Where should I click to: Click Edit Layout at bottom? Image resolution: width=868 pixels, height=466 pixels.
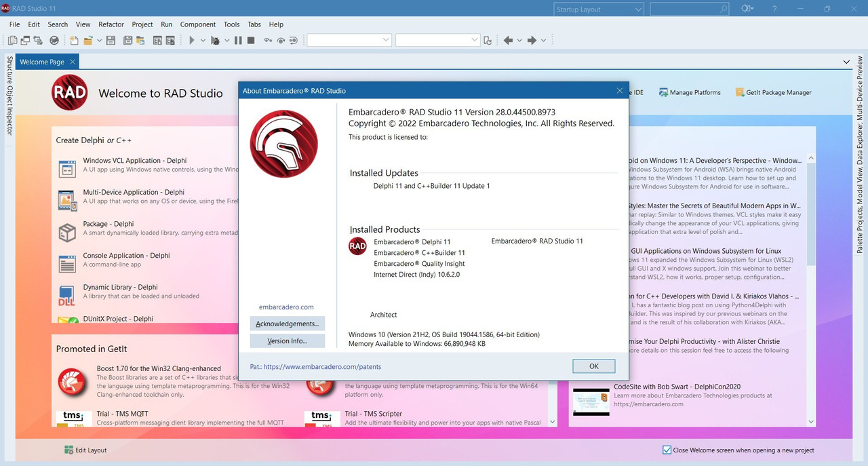pos(85,450)
